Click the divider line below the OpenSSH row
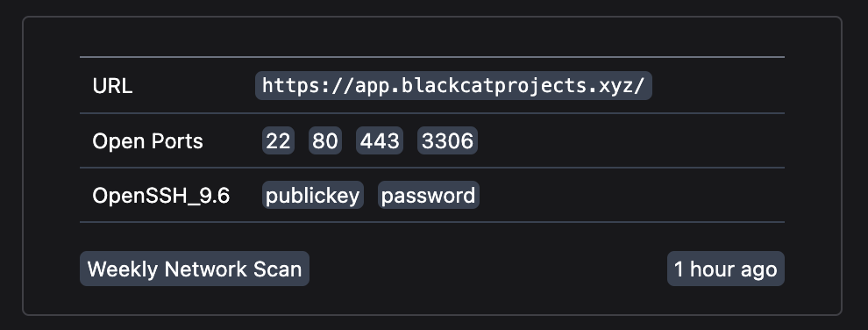 pyautogui.click(x=431, y=222)
